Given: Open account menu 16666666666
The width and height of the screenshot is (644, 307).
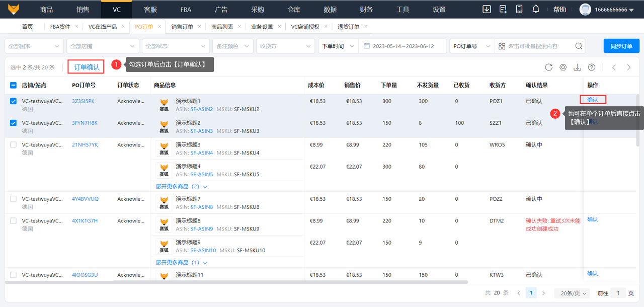Looking at the screenshot, I should (x=614, y=10).
